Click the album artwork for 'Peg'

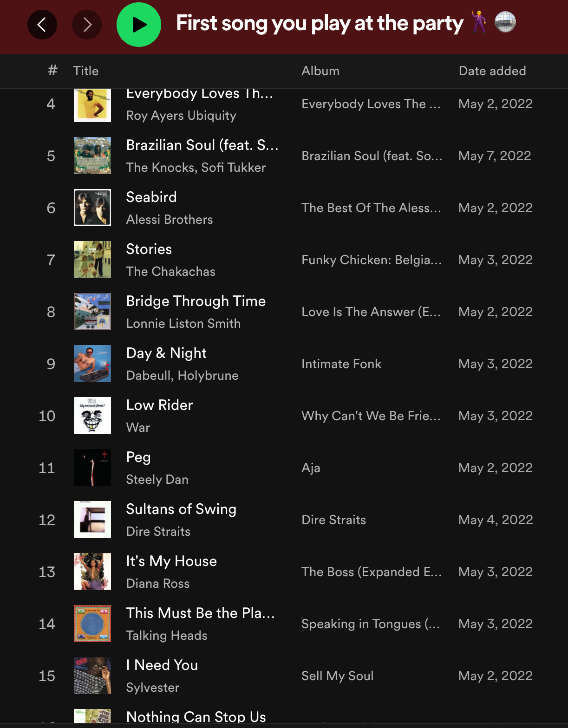92,468
